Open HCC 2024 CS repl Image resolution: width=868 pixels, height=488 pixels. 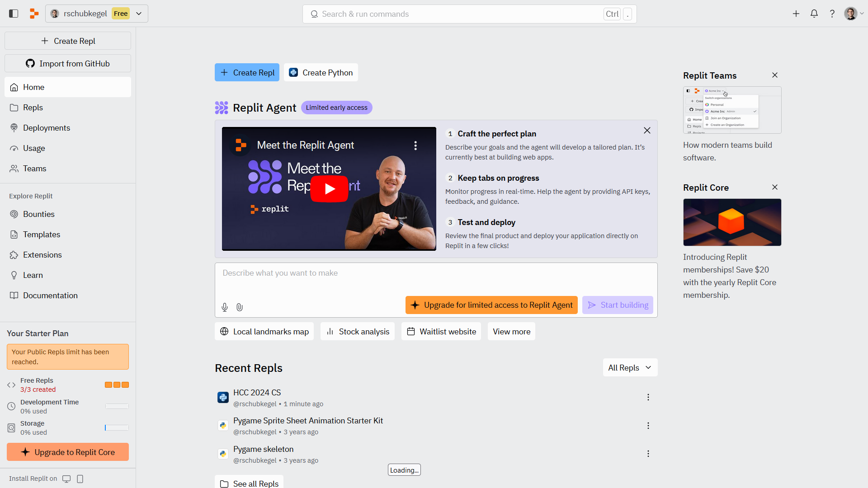click(x=257, y=393)
